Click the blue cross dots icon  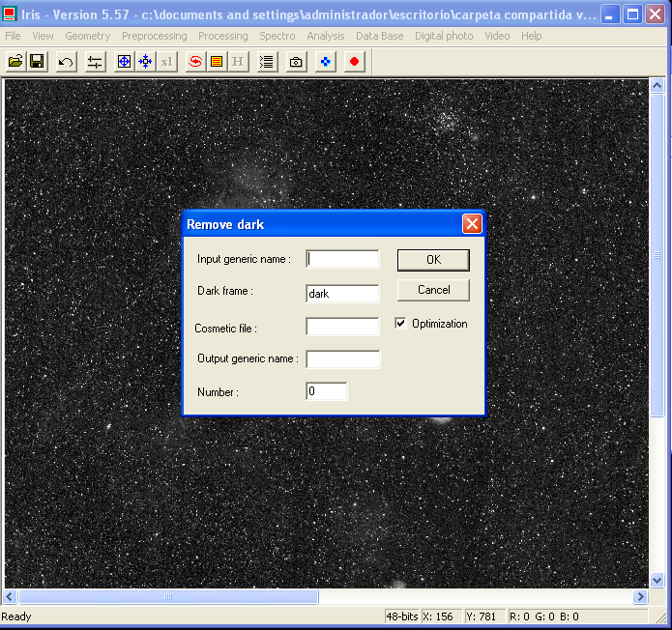click(x=325, y=62)
